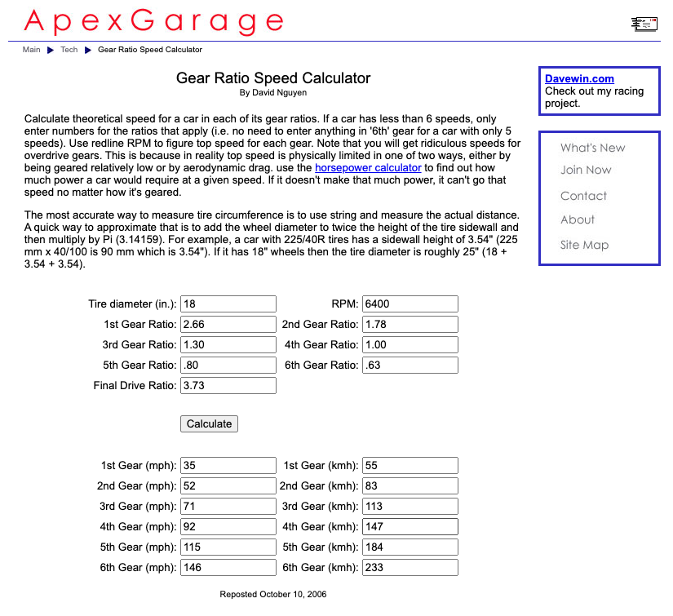
Task: Open What's New in sidebar menu
Action: pyautogui.click(x=592, y=148)
